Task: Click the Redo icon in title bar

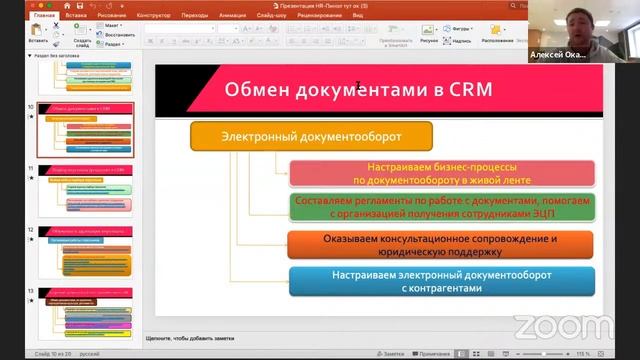Action: tap(109, 6)
